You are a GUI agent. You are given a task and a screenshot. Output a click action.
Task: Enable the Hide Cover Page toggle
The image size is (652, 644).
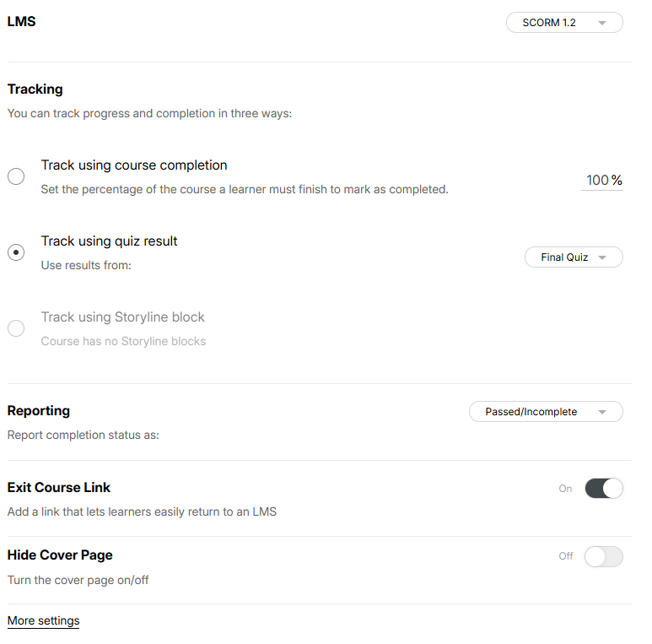pos(603,556)
